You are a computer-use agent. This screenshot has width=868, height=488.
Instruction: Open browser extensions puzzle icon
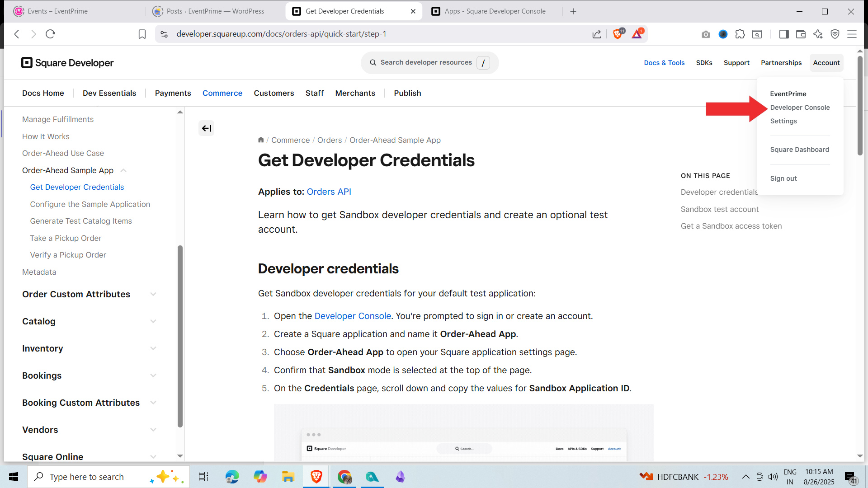pyautogui.click(x=740, y=34)
